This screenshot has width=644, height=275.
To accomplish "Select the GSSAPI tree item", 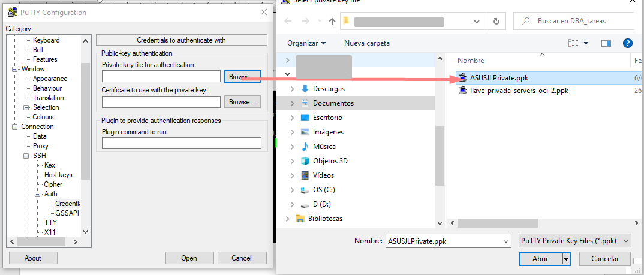I will tap(67, 213).
